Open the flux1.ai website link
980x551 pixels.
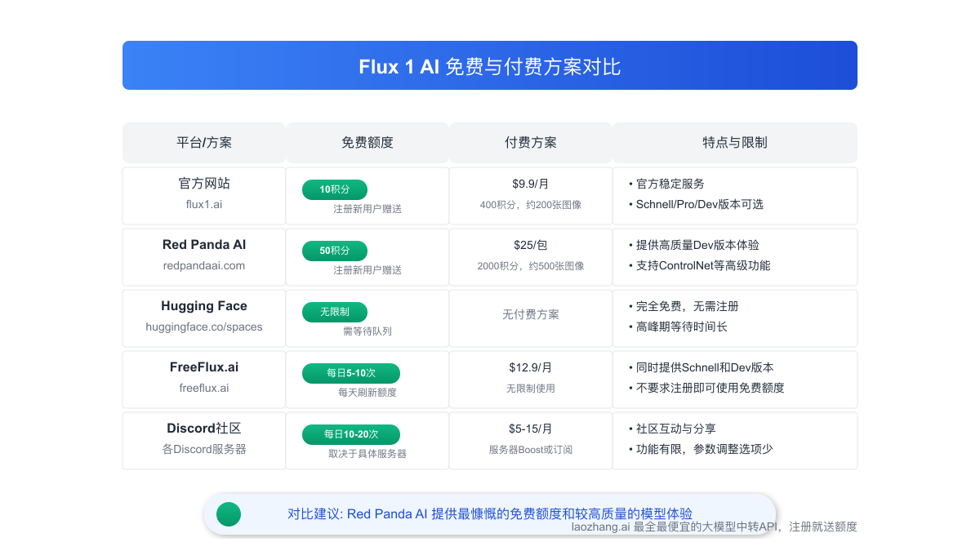(203, 204)
